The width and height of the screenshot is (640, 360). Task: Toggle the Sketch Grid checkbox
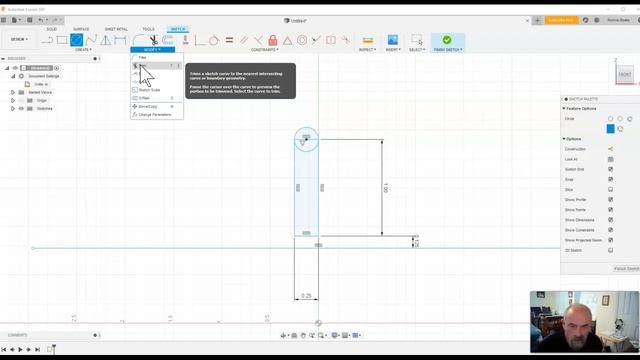tap(611, 169)
